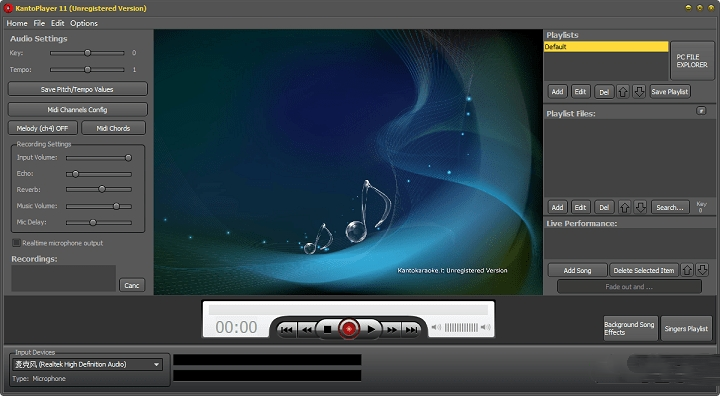Open PC FILE EXPLORER
Viewport: 720px width, 396px height.
(x=692, y=61)
